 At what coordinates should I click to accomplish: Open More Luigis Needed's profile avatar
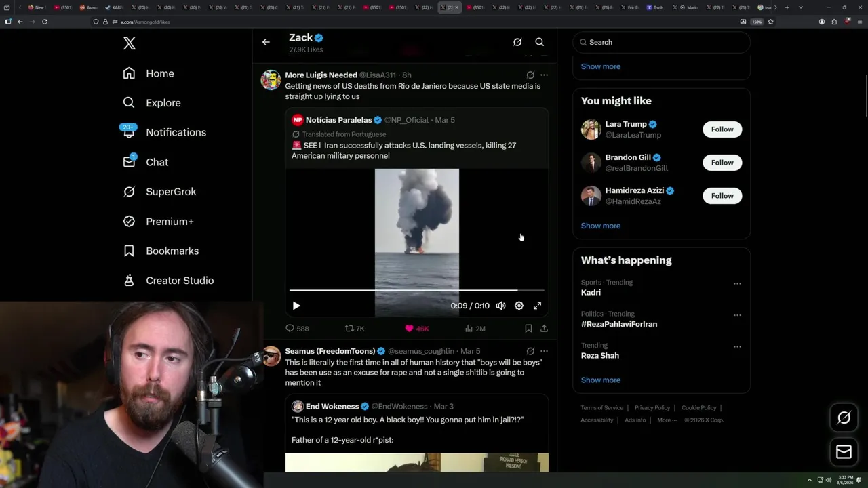(271, 80)
